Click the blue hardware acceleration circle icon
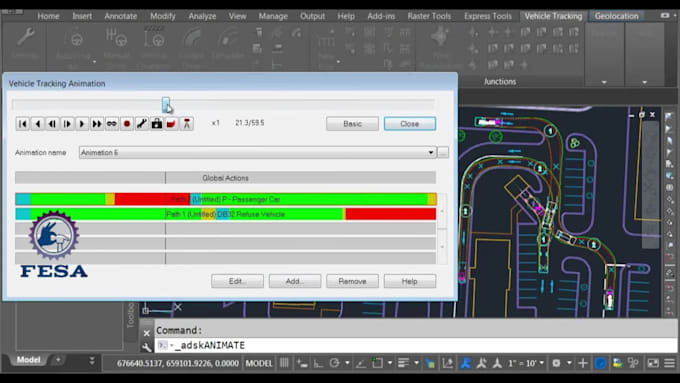This screenshot has height=383, width=680. [x=600, y=363]
